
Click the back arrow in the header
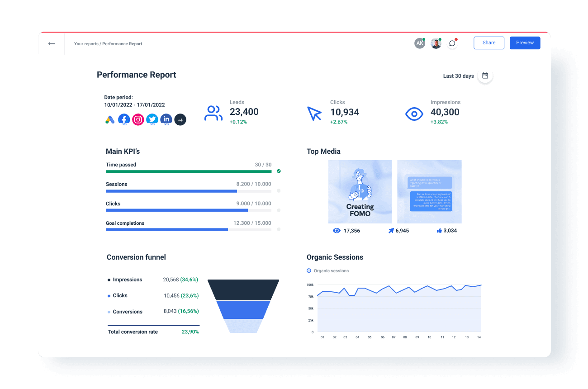tap(52, 43)
